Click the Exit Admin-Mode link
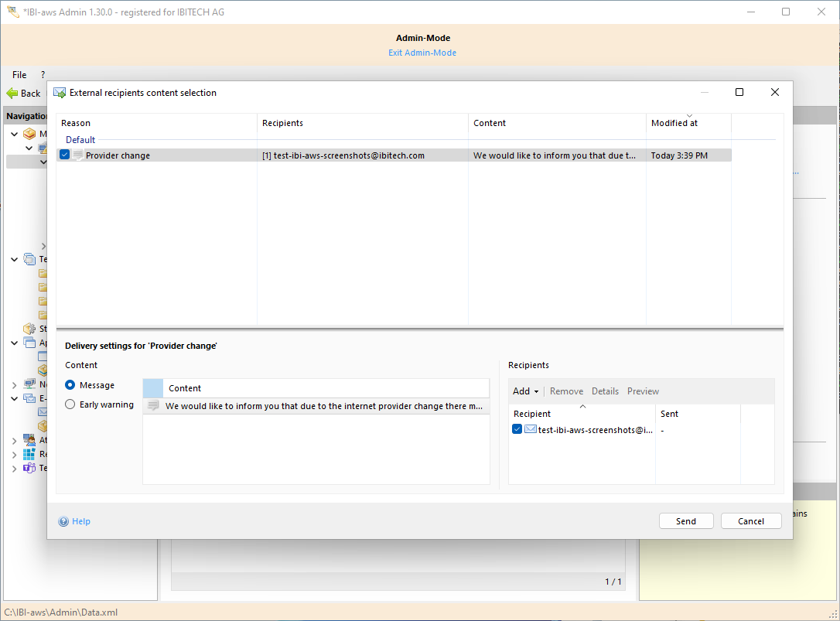The height and width of the screenshot is (621, 840). click(422, 53)
